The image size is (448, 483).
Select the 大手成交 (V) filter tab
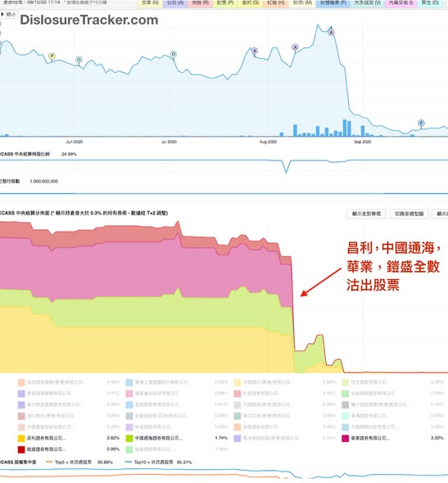pyautogui.click(x=367, y=3)
